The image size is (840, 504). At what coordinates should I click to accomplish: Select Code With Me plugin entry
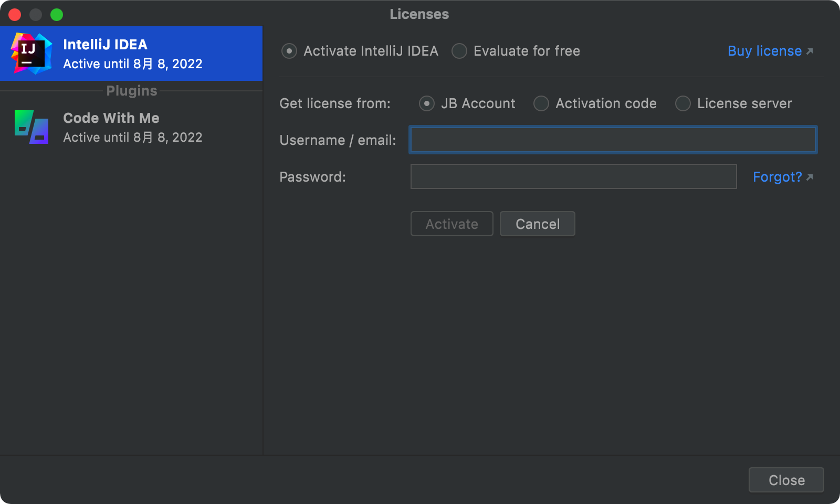coord(131,127)
